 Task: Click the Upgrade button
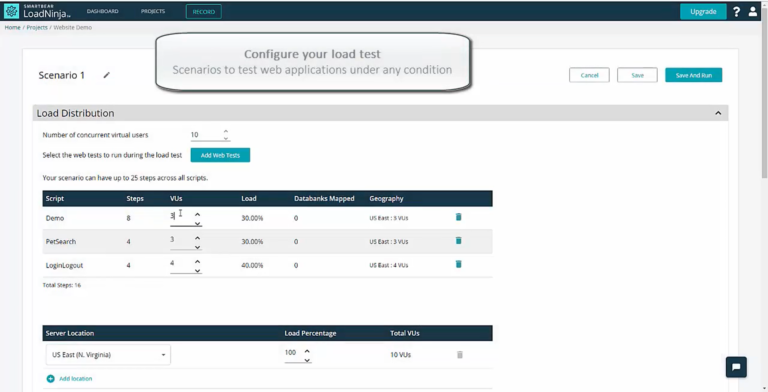pos(703,12)
